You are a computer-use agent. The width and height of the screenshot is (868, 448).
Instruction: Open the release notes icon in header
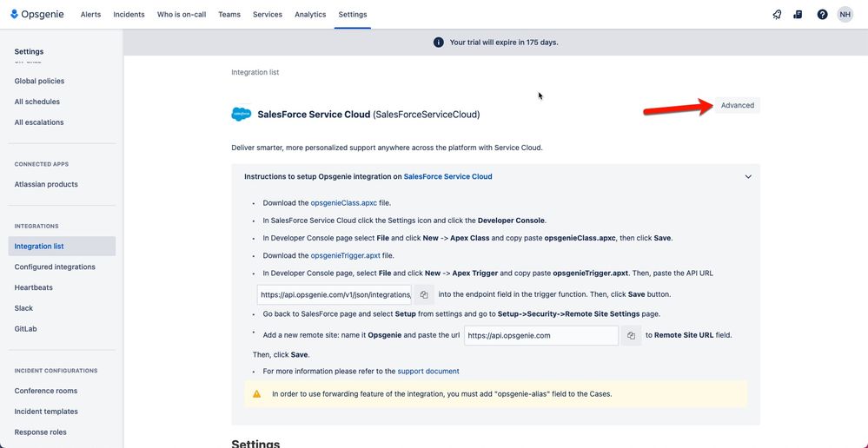coord(798,15)
